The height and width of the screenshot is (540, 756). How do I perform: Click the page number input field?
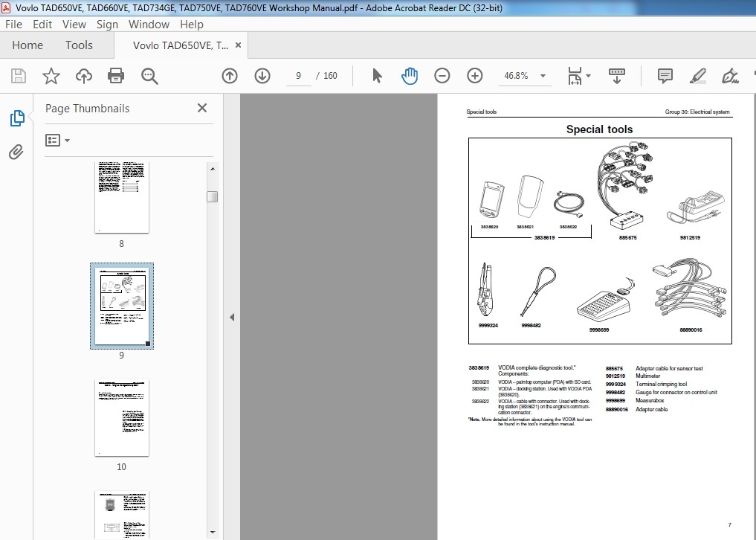[299, 76]
